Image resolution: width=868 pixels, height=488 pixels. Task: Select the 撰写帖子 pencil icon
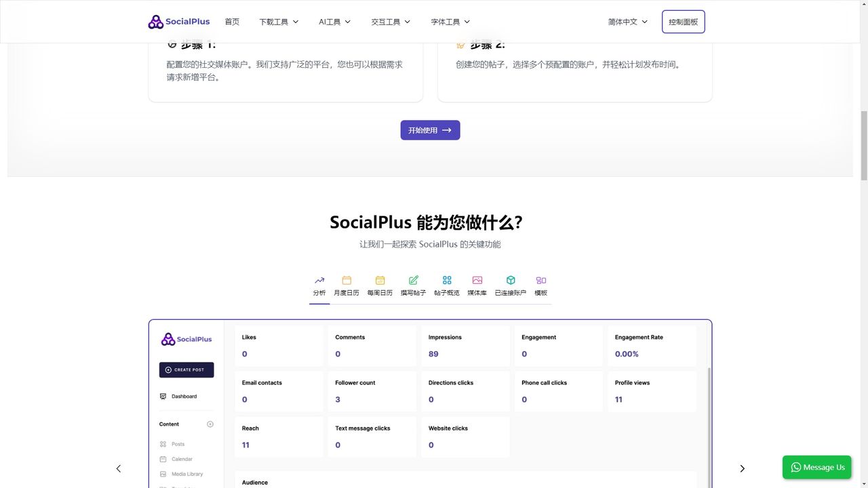(414, 280)
